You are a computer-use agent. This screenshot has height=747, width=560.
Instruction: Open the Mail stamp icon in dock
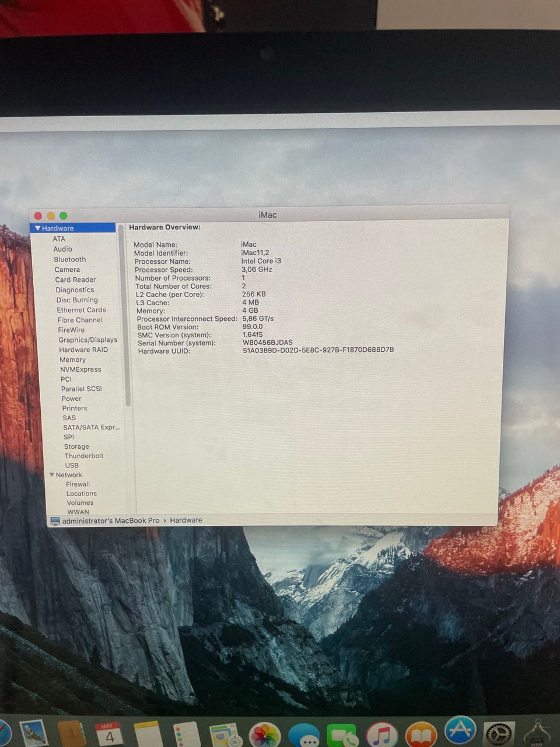click(x=33, y=734)
